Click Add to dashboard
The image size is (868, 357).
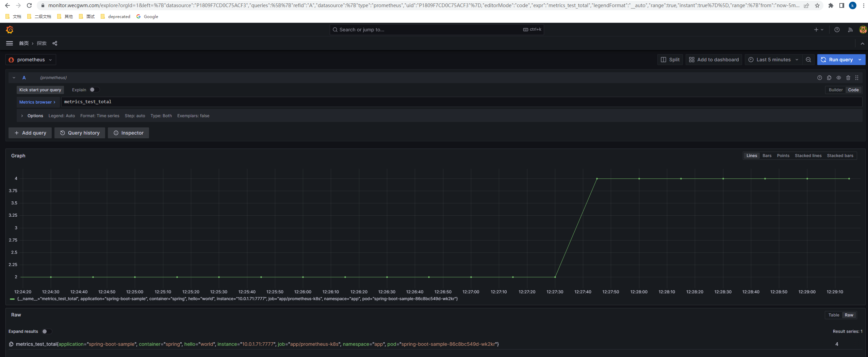click(714, 60)
